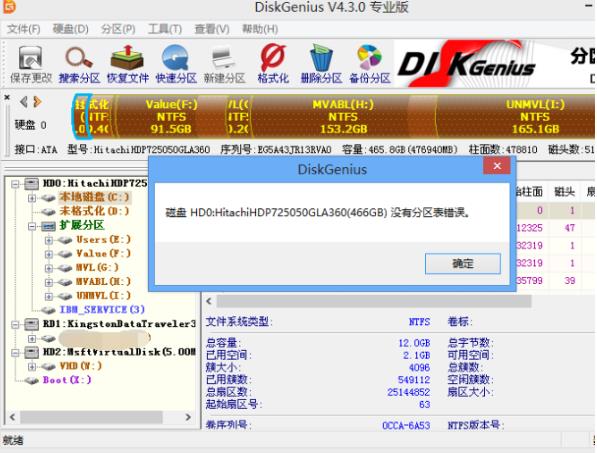Screen dimensions: 597x453
Task: Select the 扩展分区 tree item
Action: (x=82, y=225)
